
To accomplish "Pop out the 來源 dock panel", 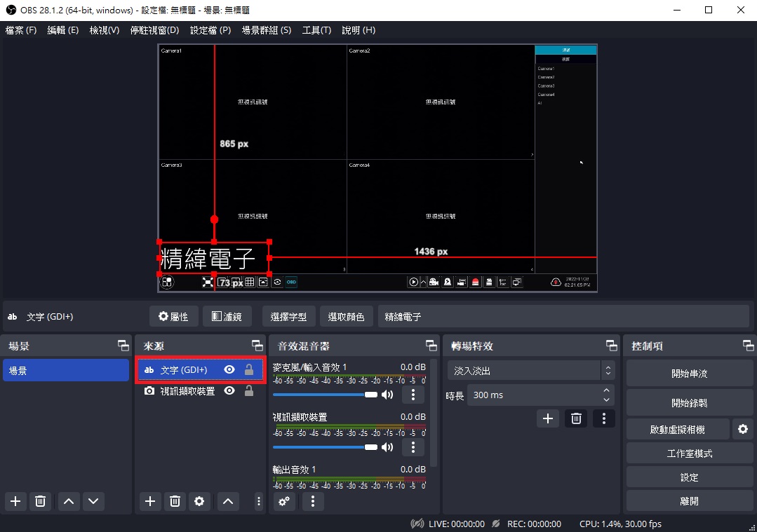I will (x=257, y=346).
